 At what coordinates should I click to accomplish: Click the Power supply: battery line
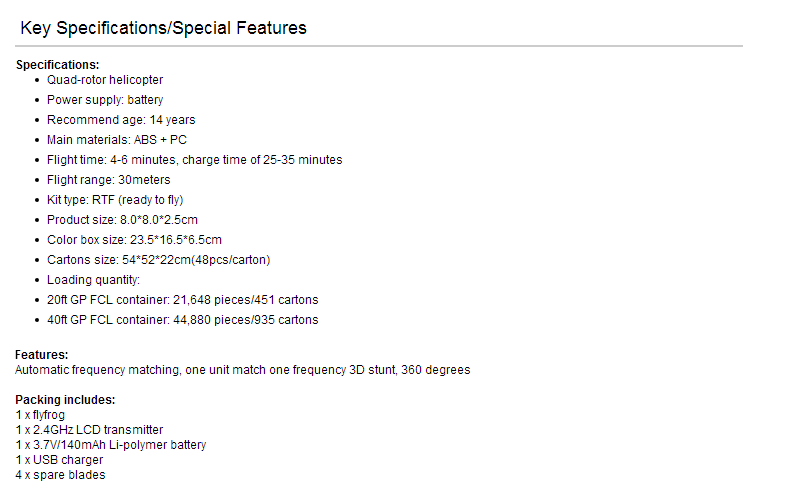(x=105, y=100)
